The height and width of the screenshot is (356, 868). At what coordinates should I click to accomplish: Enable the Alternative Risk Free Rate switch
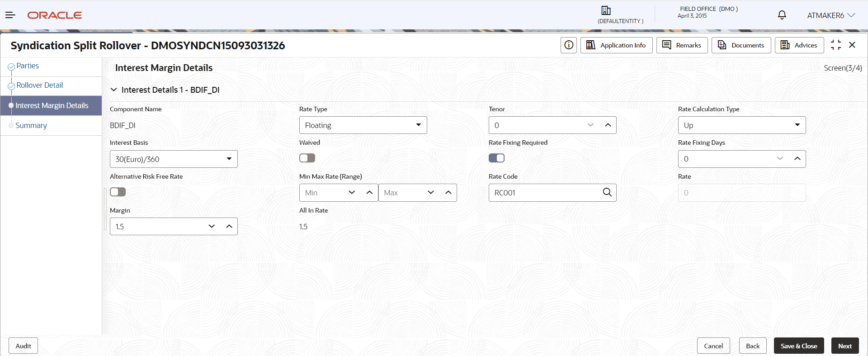(x=118, y=192)
